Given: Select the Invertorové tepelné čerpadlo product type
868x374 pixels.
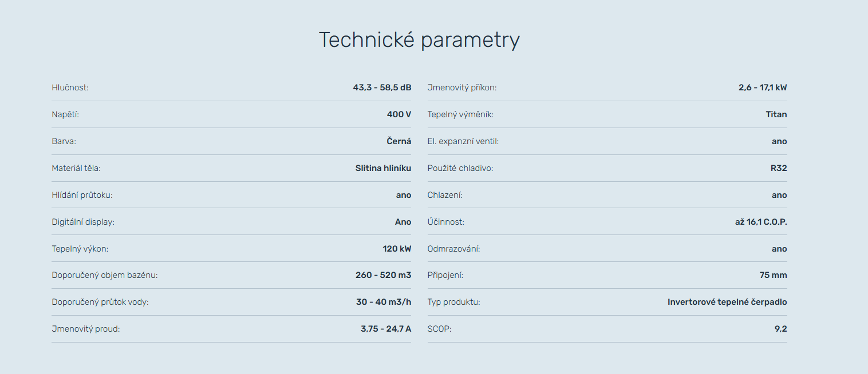Looking at the screenshot, I should pyautogui.click(x=727, y=302).
